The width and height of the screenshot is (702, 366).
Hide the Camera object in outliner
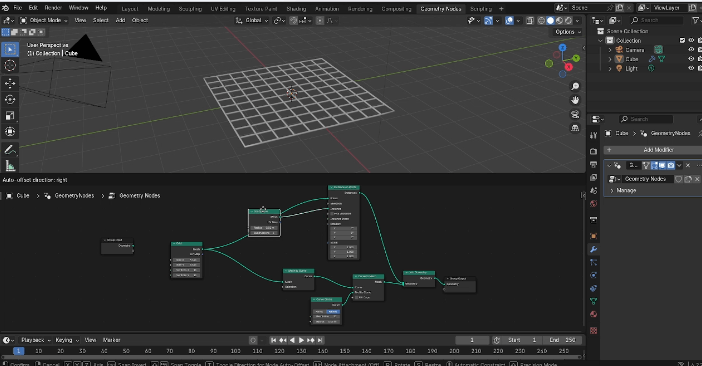click(691, 50)
